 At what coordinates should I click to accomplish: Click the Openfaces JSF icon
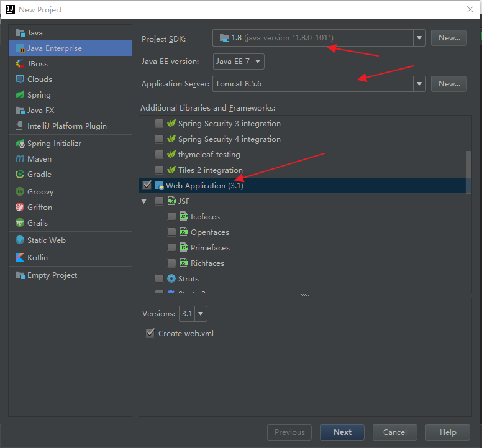click(x=184, y=232)
